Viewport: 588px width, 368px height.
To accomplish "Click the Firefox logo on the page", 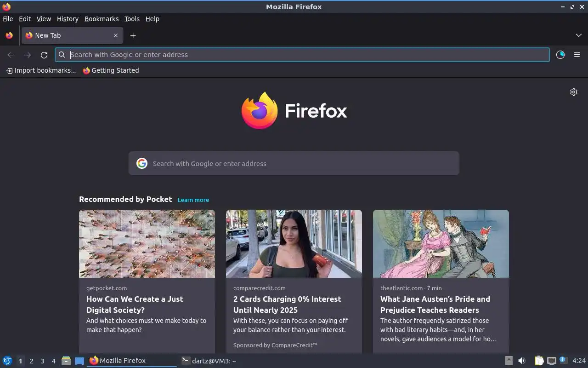I will click(x=294, y=110).
